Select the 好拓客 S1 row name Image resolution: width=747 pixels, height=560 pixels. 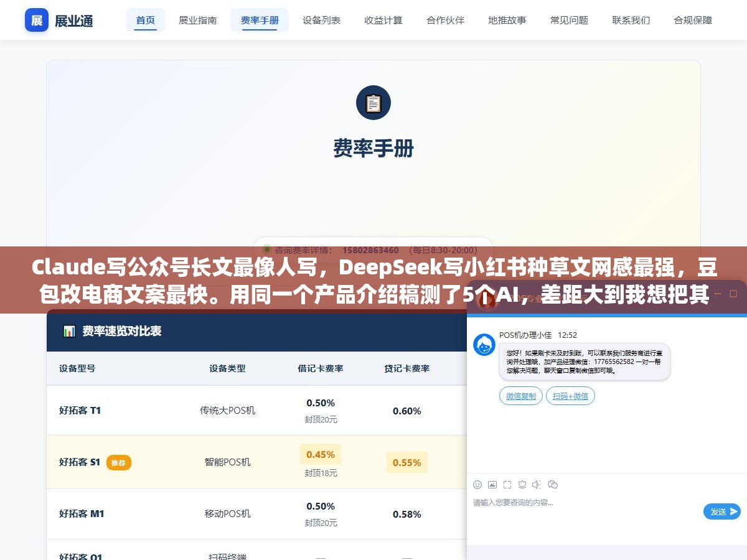click(x=80, y=462)
